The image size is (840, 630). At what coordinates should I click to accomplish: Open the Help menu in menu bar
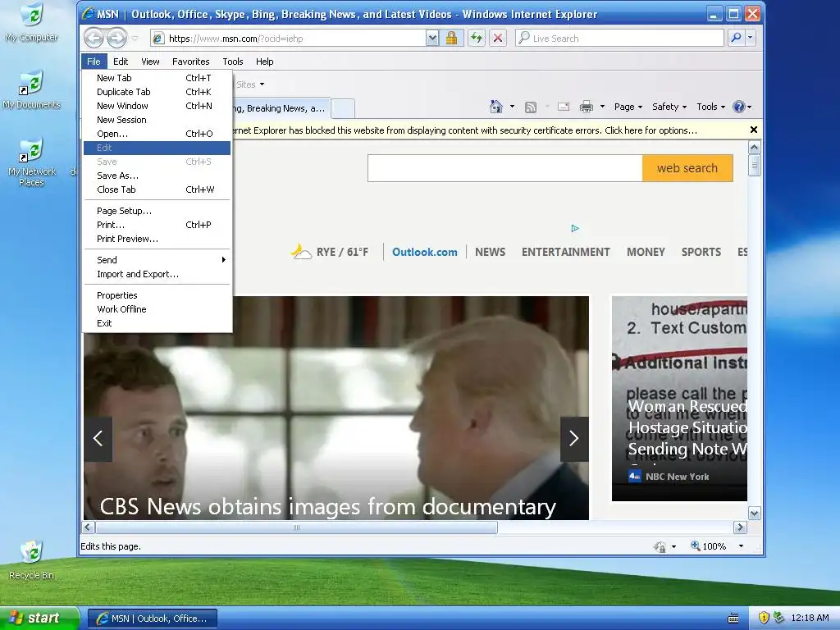tap(265, 62)
